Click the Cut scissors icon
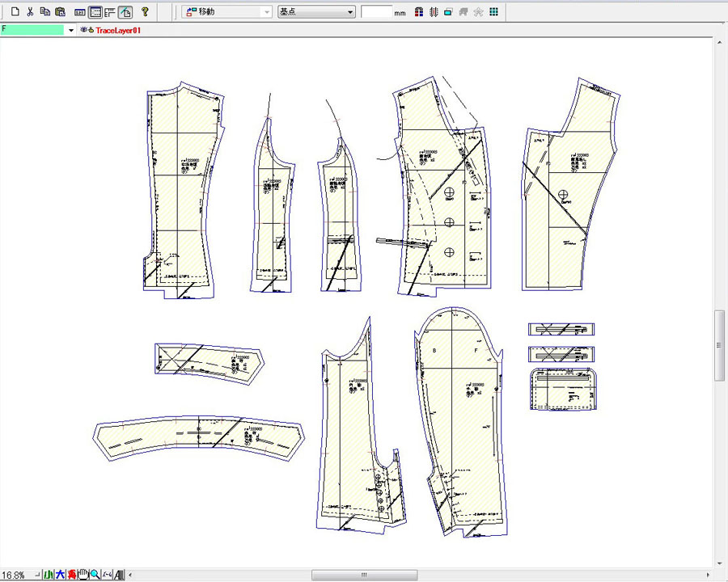This screenshot has width=728, height=582. [30, 12]
